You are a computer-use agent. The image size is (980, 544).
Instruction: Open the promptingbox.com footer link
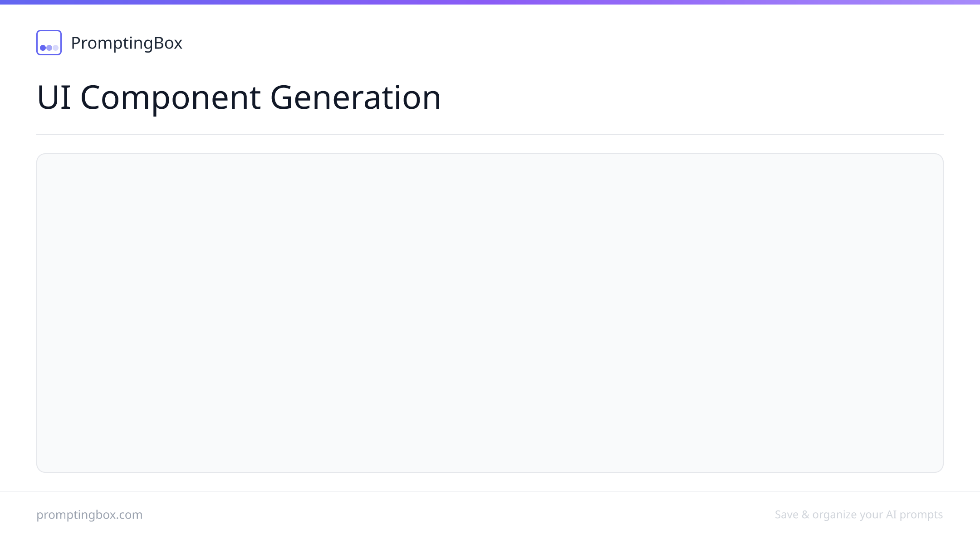click(89, 515)
